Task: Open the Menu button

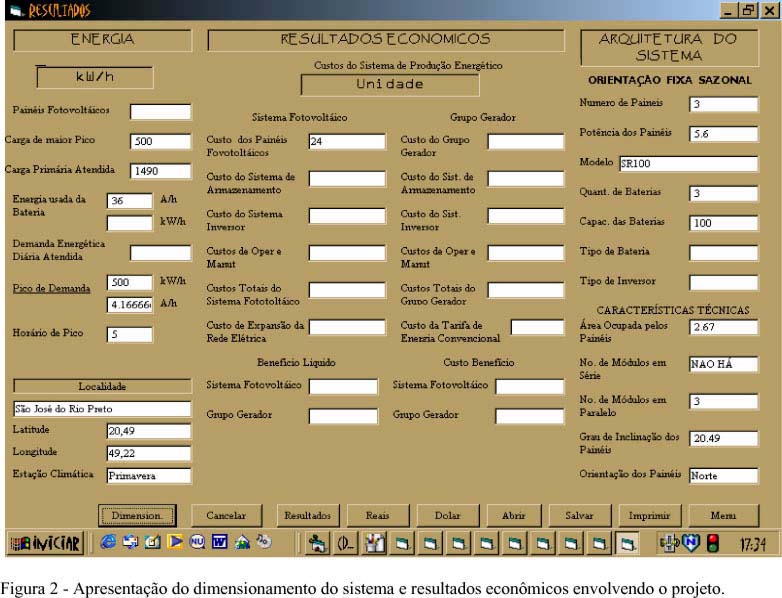Action: [x=723, y=516]
